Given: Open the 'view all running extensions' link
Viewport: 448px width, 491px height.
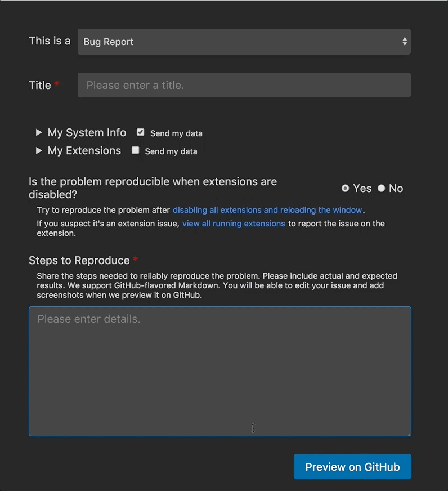Looking at the screenshot, I should coord(234,224).
